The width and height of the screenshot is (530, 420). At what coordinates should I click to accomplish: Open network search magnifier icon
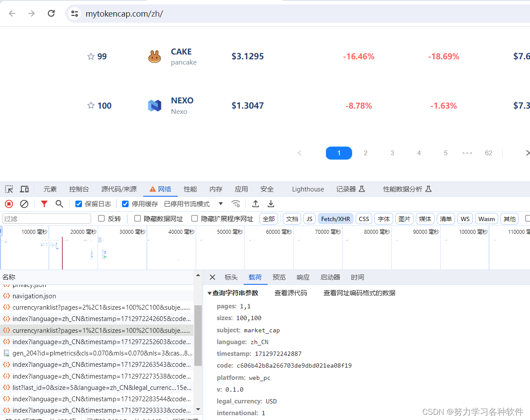tap(59, 204)
